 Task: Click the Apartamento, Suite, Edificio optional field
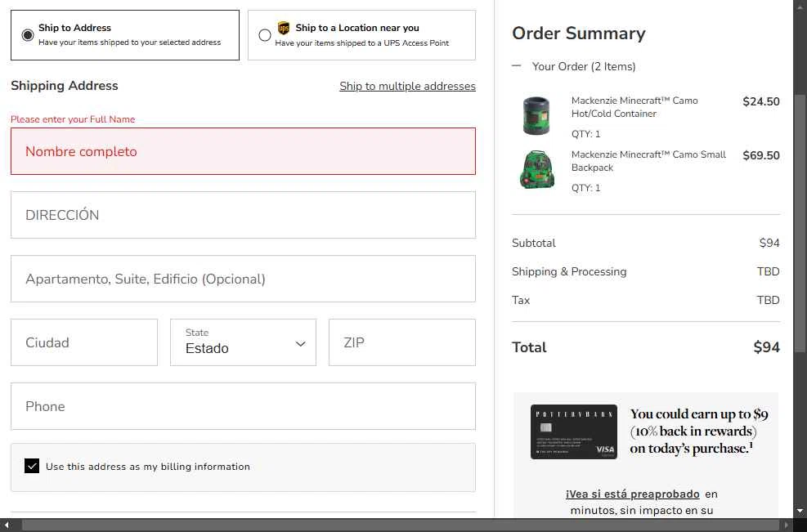243,279
